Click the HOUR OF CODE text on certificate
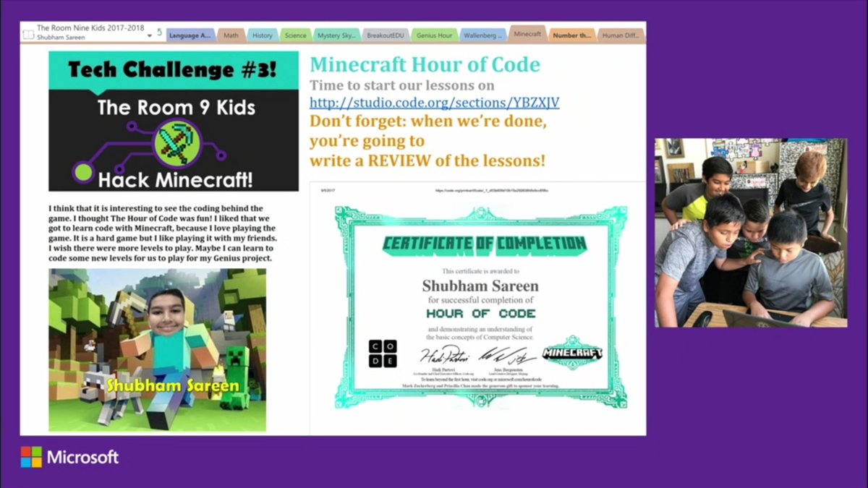The image size is (868, 488). (x=480, y=314)
